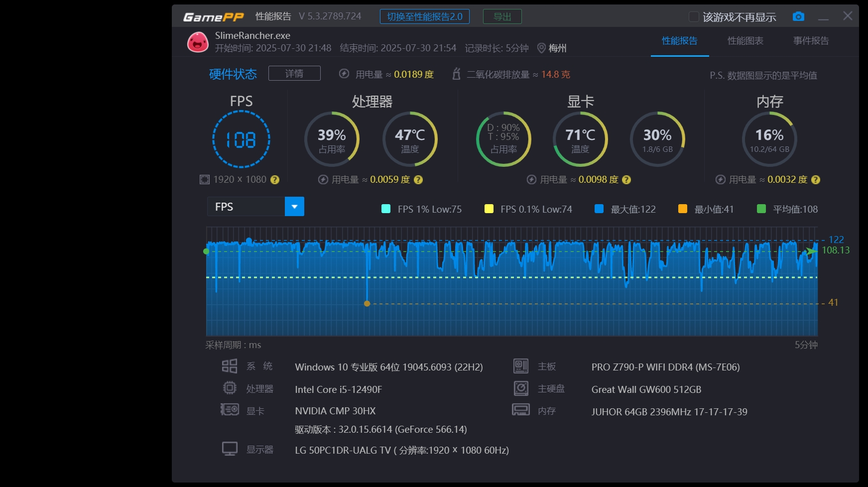Click the text PRO Z790-P WIFI DDR4 (MS-7E06)
The width and height of the screenshot is (868, 487).
click(666, 367)
